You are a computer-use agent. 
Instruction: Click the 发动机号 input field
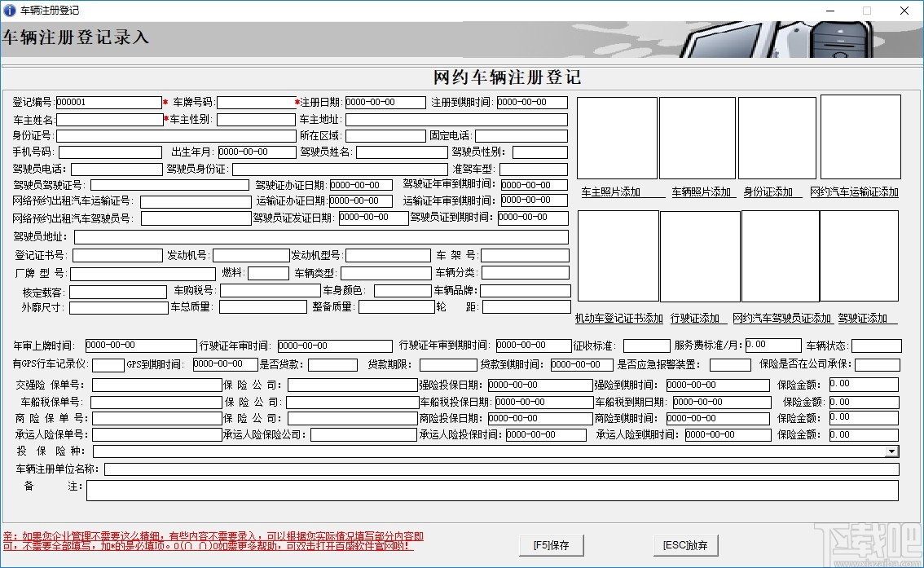(x=251, y=256)
